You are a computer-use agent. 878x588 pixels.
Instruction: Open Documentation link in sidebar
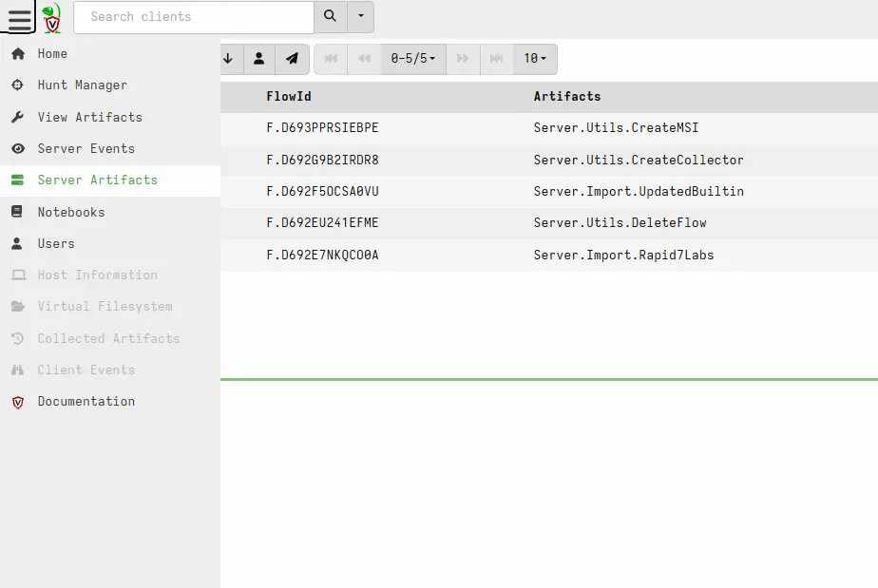[x=110, y=402]
